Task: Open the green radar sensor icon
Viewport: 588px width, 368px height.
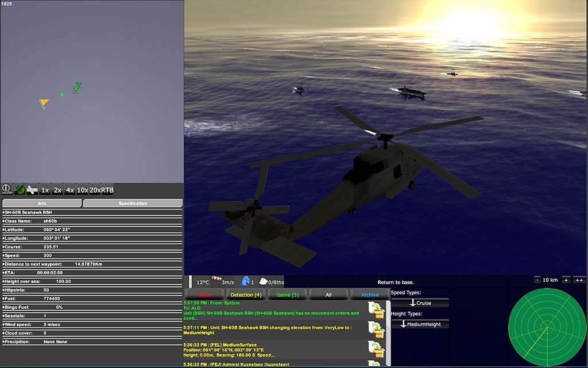Action: tap(20, 189)
